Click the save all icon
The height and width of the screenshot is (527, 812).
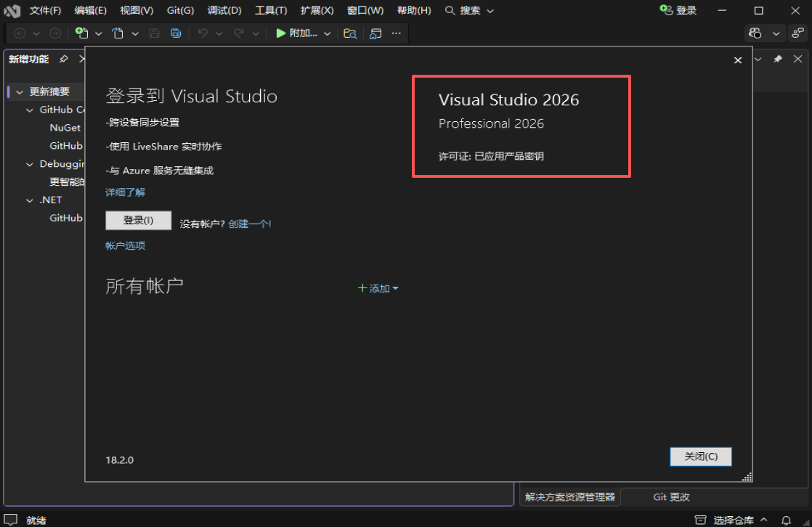[x=176, y=33]
